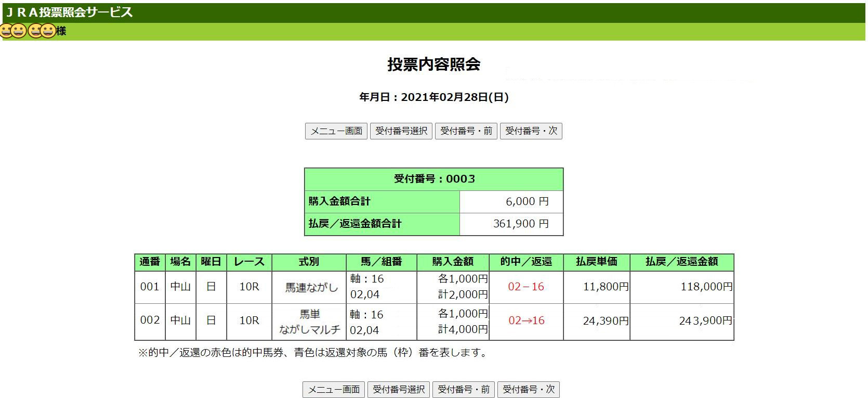Click the 受付番号：0003 table header

click(x=434, y=179)
